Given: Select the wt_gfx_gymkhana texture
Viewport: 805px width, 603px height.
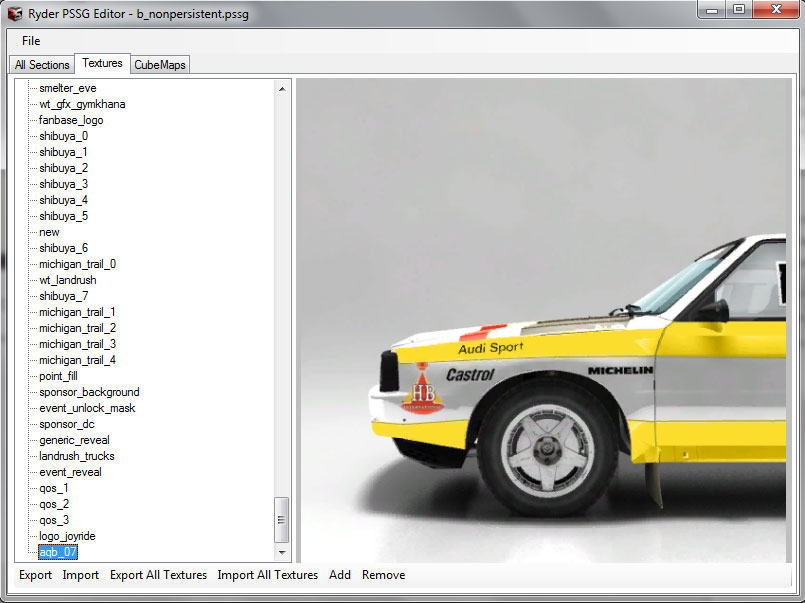Looking at the screenshot, I should click(82, 104).
